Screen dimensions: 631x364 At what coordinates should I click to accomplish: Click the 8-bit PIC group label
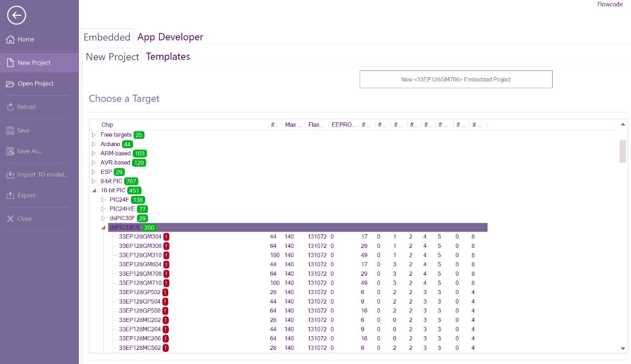click(x=111, y=181)
